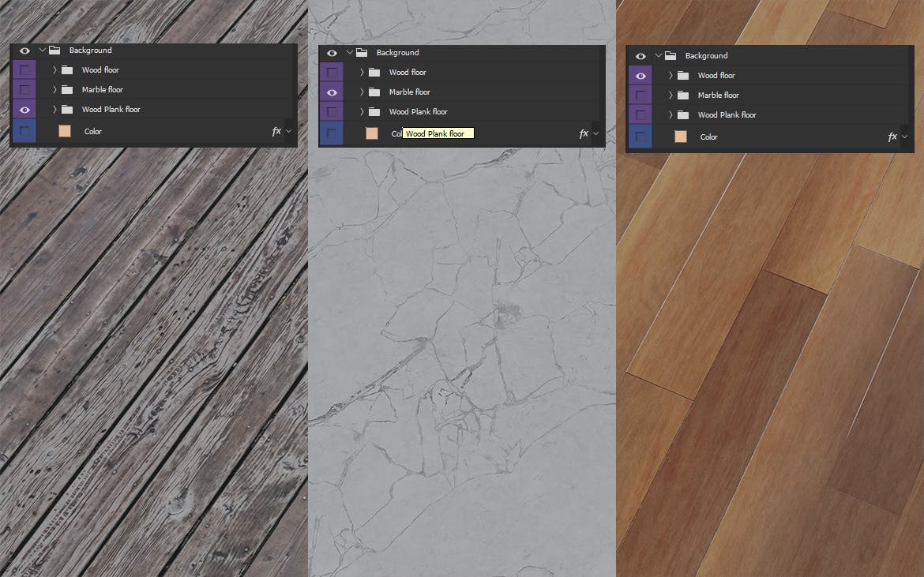This screenshot has height=577, width=924.
Task: Click peach Color swatch in brown hardwood panel
Action: point(681,137)
